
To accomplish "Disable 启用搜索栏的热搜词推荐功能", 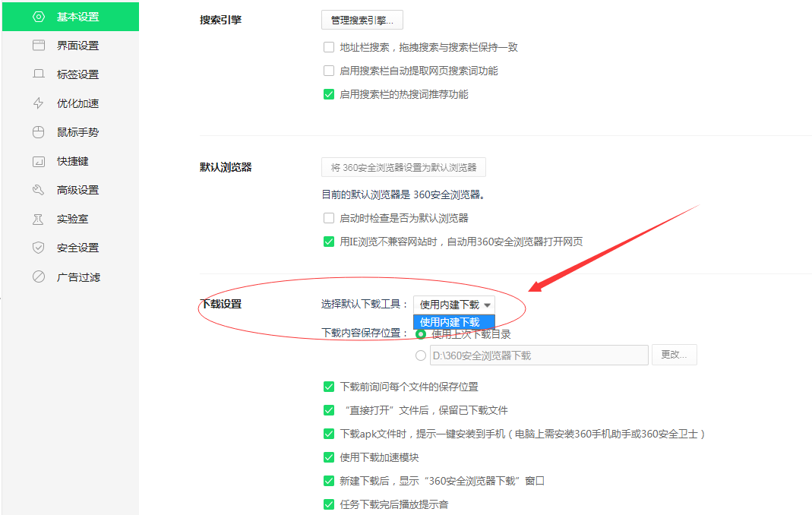I will point(328,94).
